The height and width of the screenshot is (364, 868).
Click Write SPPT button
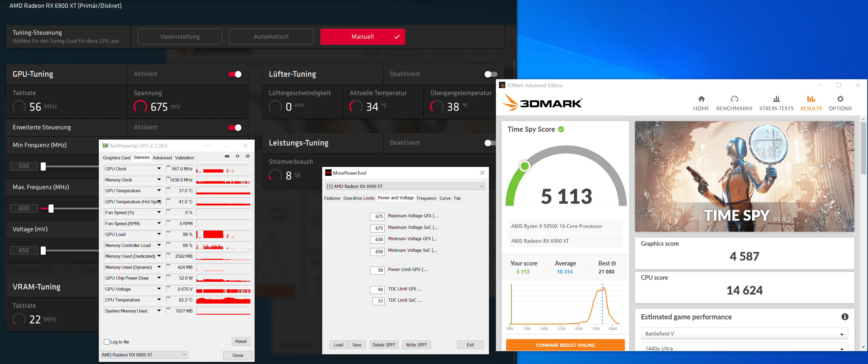tap(416, 345)
